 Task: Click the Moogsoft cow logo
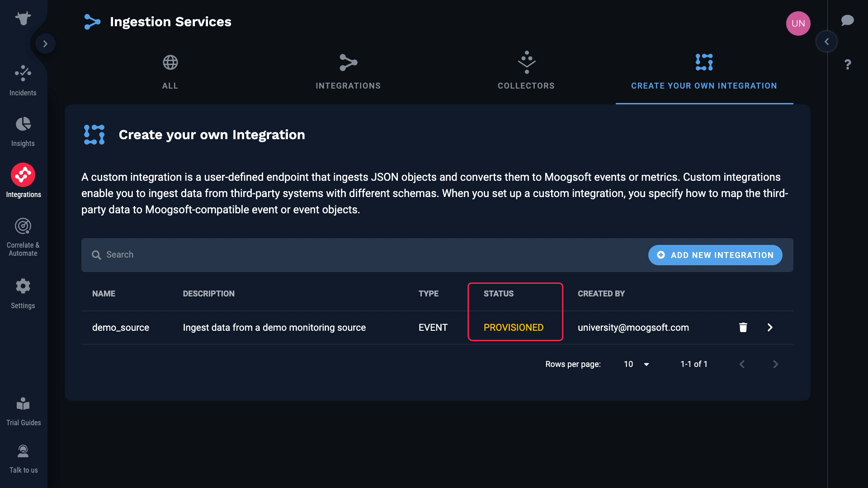coord(23,18)
